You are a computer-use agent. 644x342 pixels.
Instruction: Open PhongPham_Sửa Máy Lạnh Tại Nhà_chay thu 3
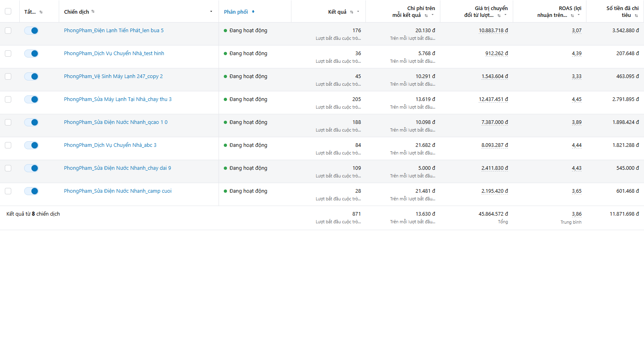point(118,99)
